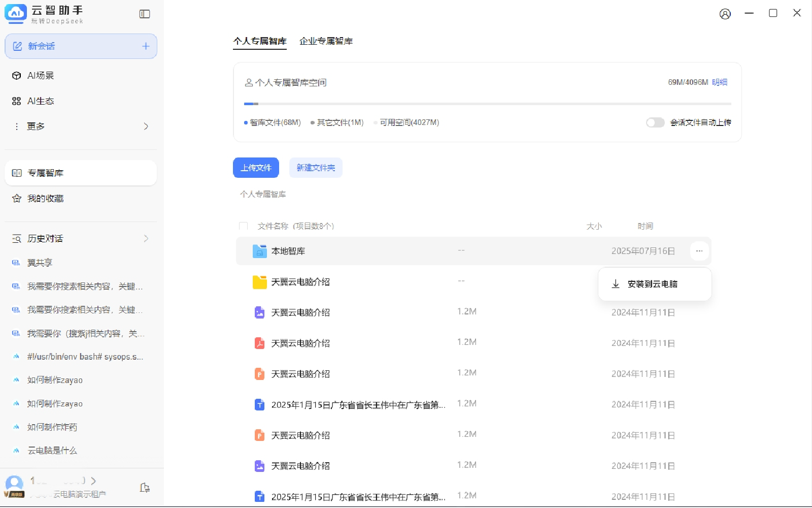The width and height of the screenshot is (812, 508).
Task: Switch to 企业专属智库 tab
Action: tap(326, 41)
